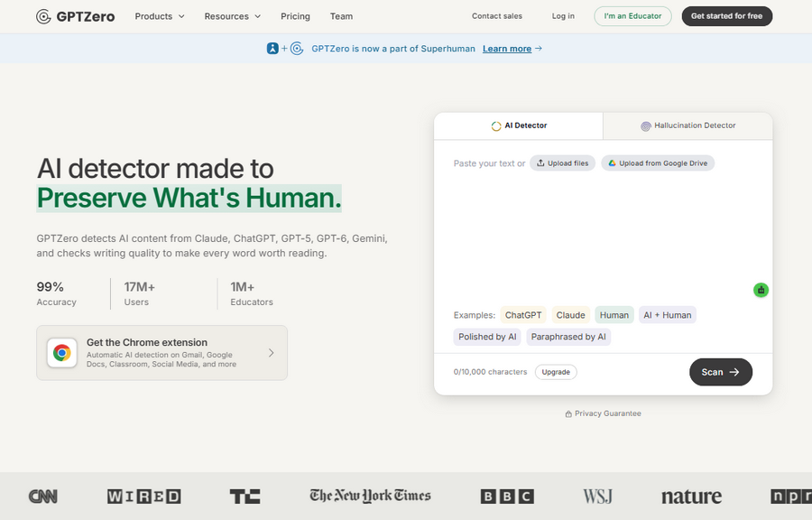Viewport: 812px width, 520px height.
Task: Load the AI + Human example
Action: click(x=668, y=315)
